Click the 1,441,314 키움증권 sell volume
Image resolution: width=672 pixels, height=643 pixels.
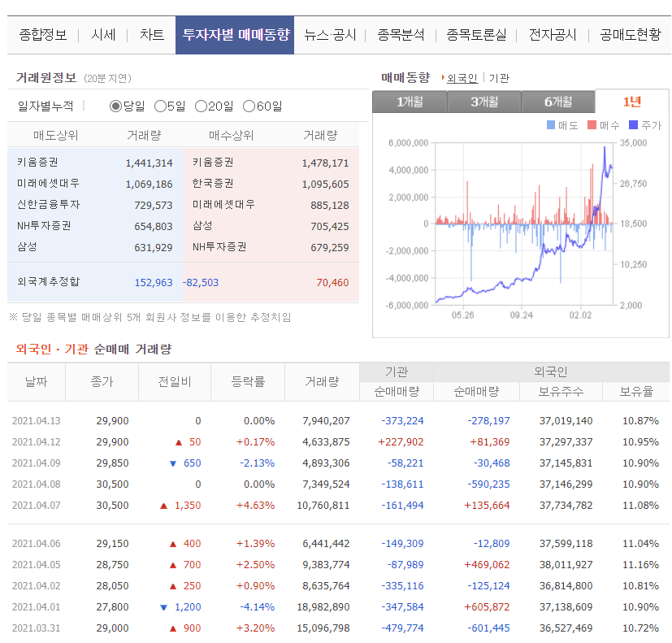click(x=150, y=163)
